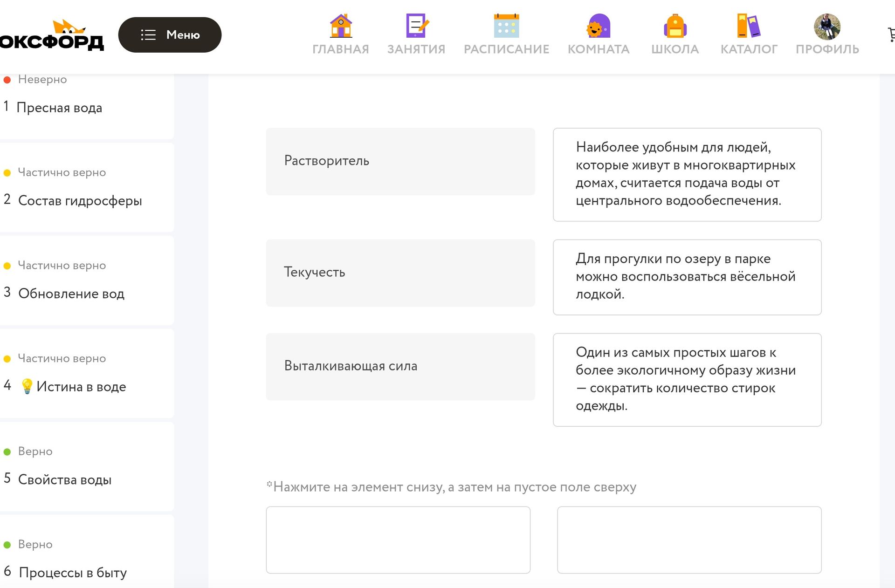895x588 pixels.
Task: Click the ПРОФИЛЬ avatar photo
Action: (827, 27)
